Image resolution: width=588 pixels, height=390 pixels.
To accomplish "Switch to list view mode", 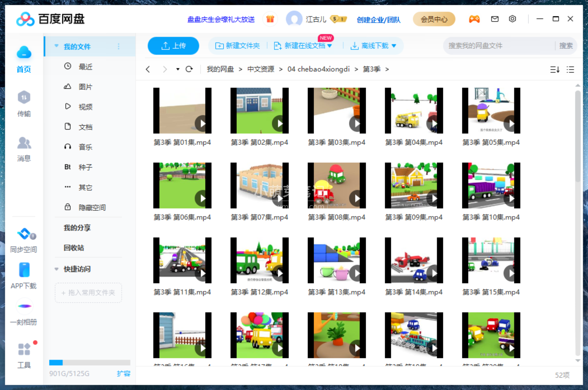I will (570, 70).
